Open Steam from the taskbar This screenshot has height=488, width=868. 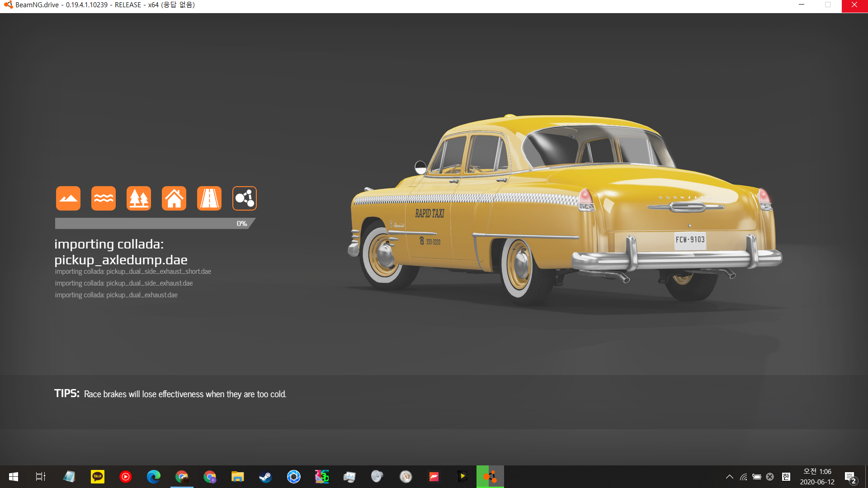(266, 477)
